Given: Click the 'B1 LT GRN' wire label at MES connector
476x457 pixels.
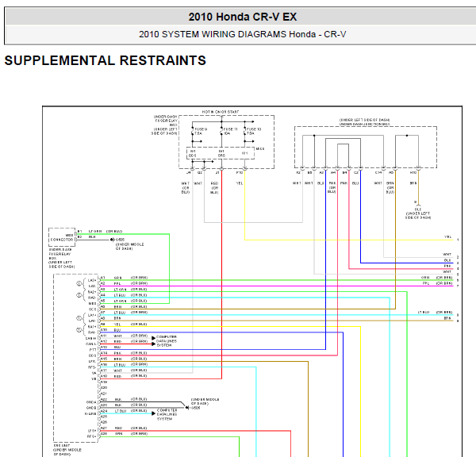Looking at the screenshot, I should [x=95, y=232].
